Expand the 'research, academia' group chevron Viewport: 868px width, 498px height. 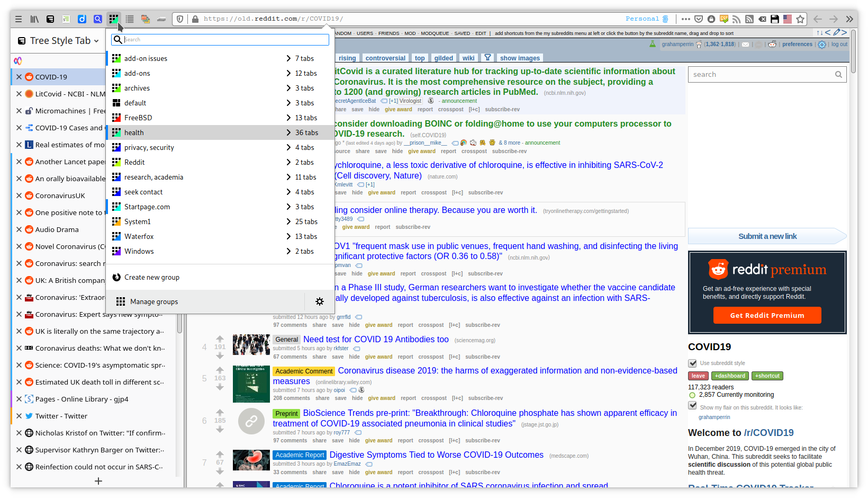tap(289, 177)
